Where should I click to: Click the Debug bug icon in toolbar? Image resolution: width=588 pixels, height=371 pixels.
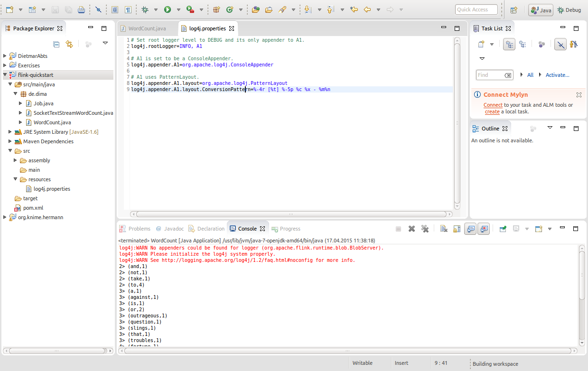[145, 9]
